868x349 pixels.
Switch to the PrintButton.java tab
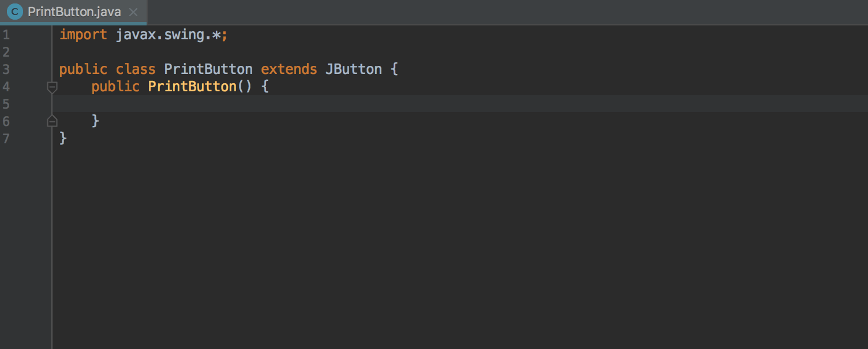click(x=74, y=12)
